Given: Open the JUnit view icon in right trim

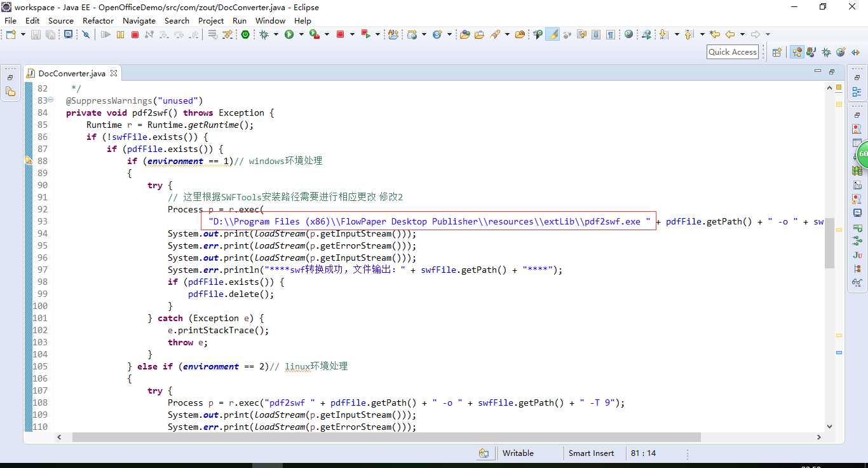Looking at the screenshot, I should (857, 255).
